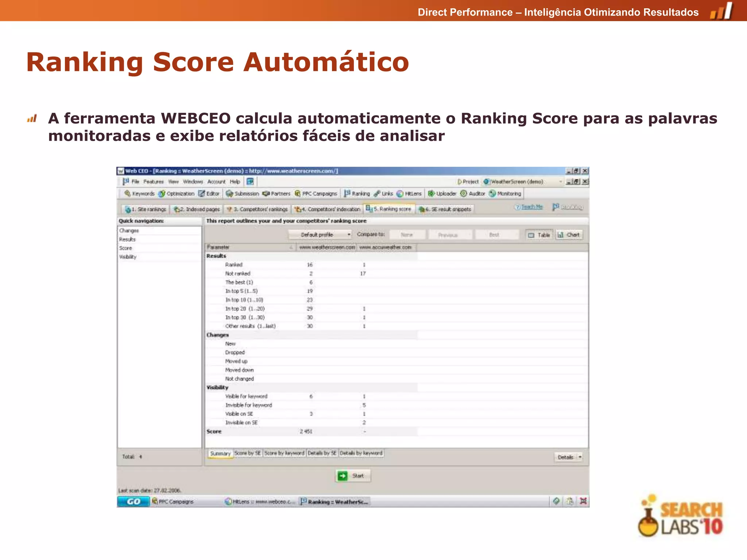Click the Ranking label at top right

[x=568, y=207]
